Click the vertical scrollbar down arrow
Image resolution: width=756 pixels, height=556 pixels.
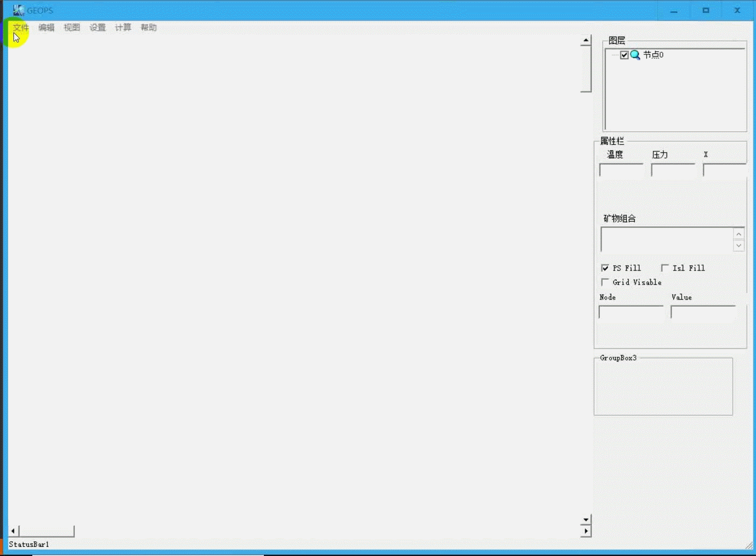tap(586, 520)
